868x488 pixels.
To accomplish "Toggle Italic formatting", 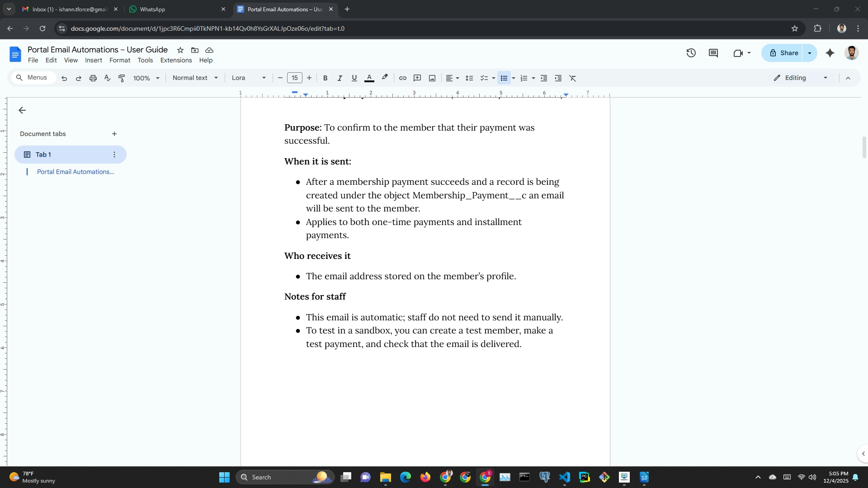I will point(340,78).
